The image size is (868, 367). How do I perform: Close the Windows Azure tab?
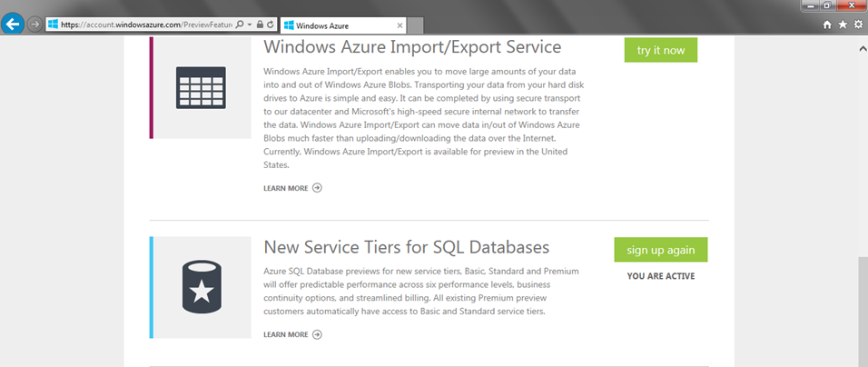pyautogui.click(x=399, y=25)
